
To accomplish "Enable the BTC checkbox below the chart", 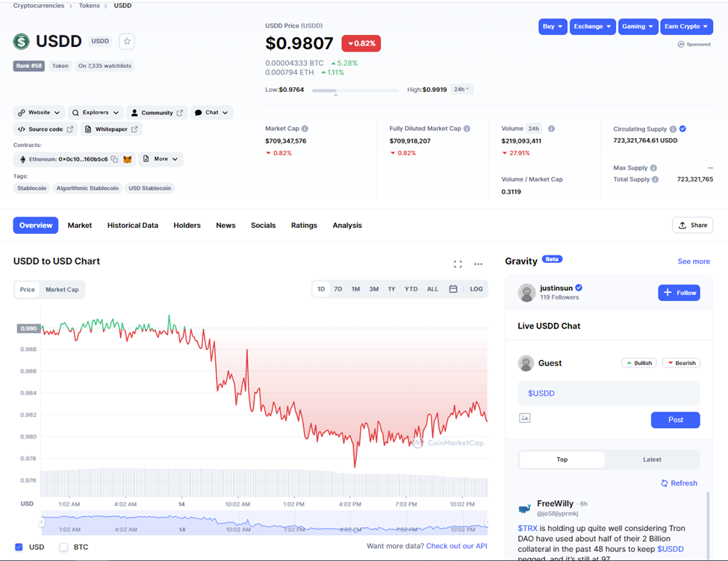I will tap(63, 547).
